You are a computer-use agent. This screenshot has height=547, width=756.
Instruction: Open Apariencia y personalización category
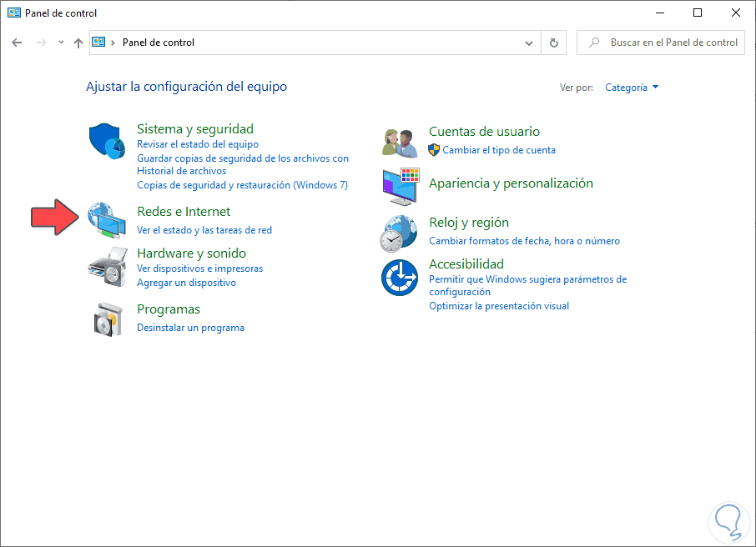(x=511, y=183)
